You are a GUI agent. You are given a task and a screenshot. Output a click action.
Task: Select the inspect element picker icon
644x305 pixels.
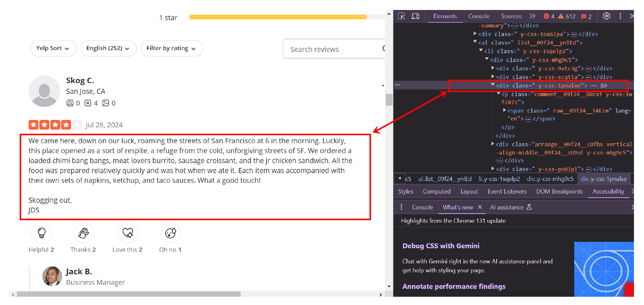coord(401,16)
